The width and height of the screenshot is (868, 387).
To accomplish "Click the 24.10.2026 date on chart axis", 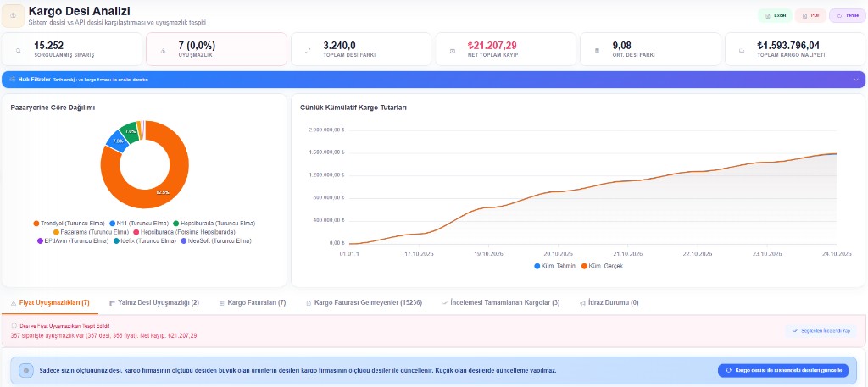I will tap(837, 254).
